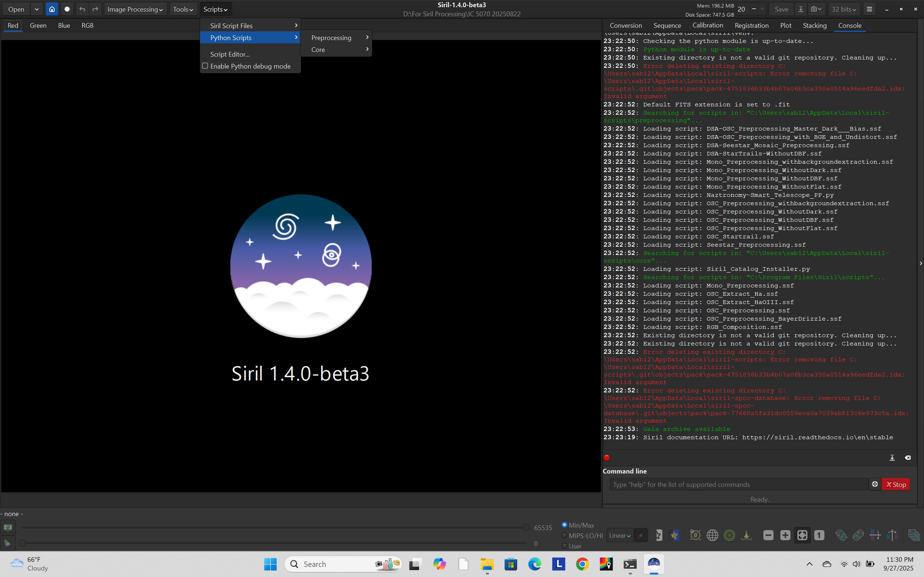Clear the console log icon
The width and height of the screenshot is (924, 577).
pos(908,458)
